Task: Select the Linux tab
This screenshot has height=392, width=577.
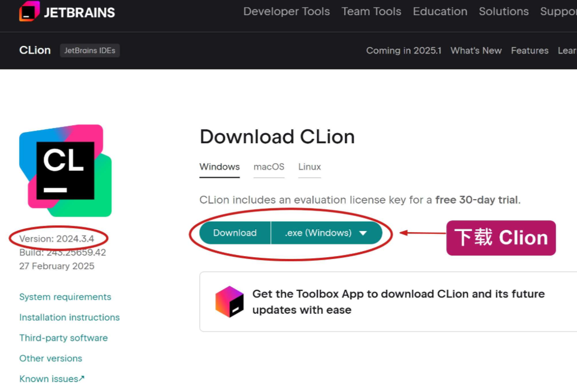Action: click(309, 167)
